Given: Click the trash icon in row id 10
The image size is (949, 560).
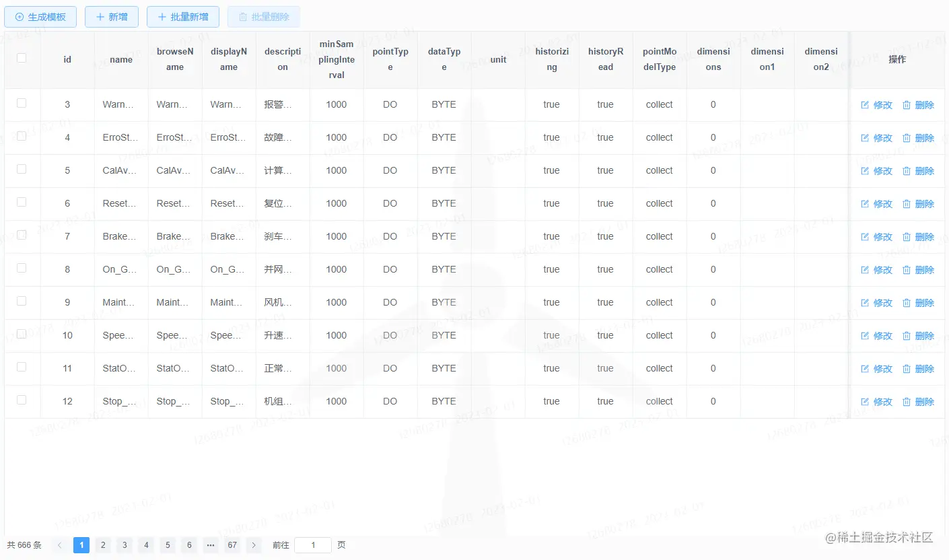Looking at the screenshot, I should pos(907,336).
